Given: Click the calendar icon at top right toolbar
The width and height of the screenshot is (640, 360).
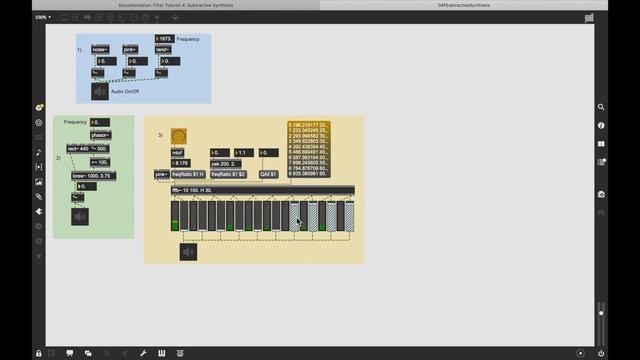Looking at the screenshot, I should pyautogui.click(x=589, y=18).
